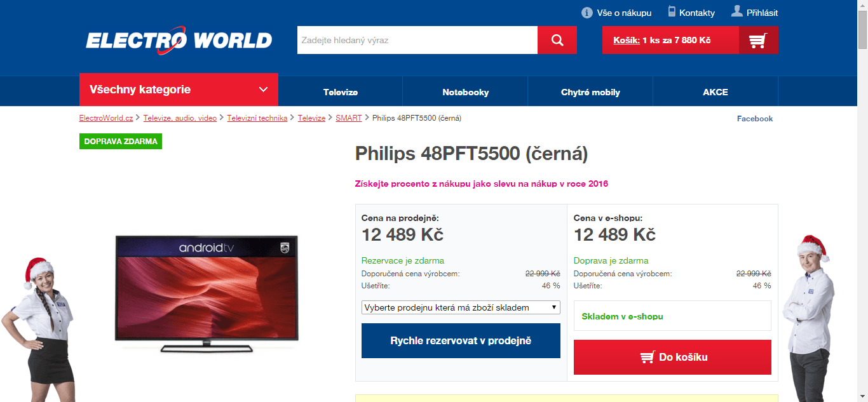
Task: Click the phone icon beside Kontakty
Action: (x=672, y=11)
